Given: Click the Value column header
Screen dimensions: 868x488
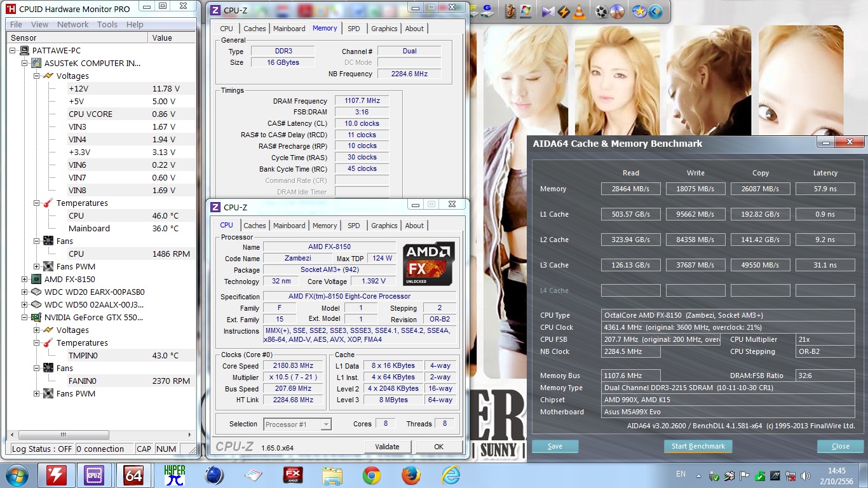Looking at the screenshot, I should 172,37.
